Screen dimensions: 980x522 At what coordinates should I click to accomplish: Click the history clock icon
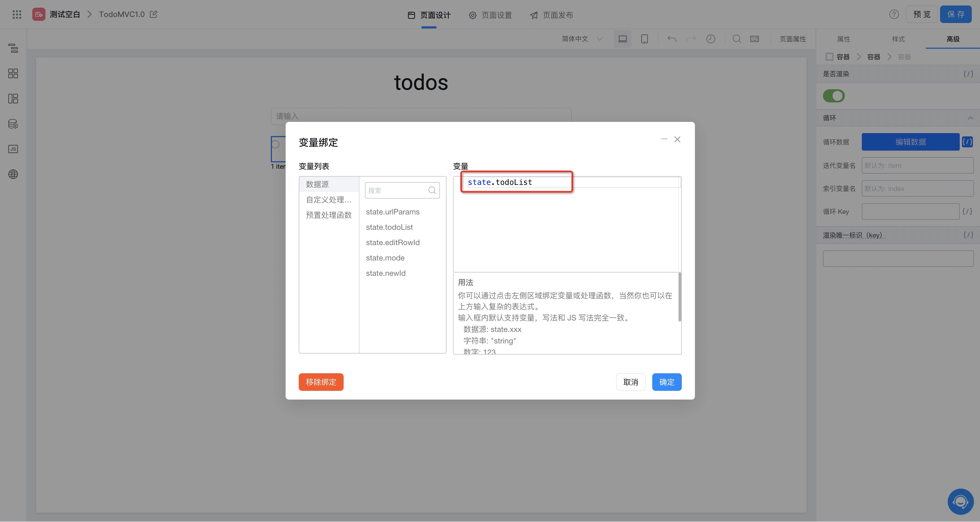[x=710, y=39]
